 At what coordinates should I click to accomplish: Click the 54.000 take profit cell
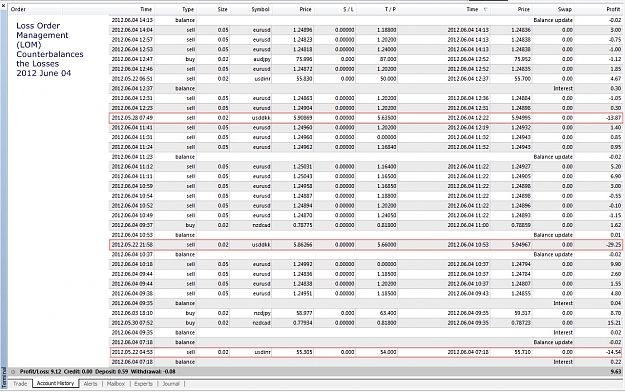[388, 352]
